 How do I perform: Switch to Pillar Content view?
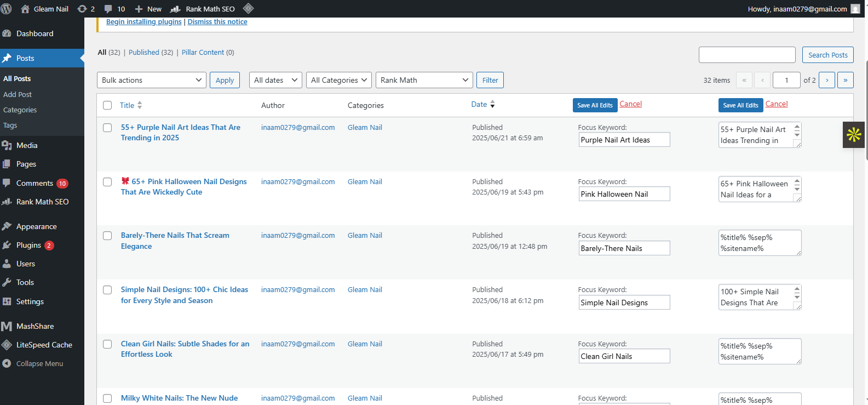[203, 52]
